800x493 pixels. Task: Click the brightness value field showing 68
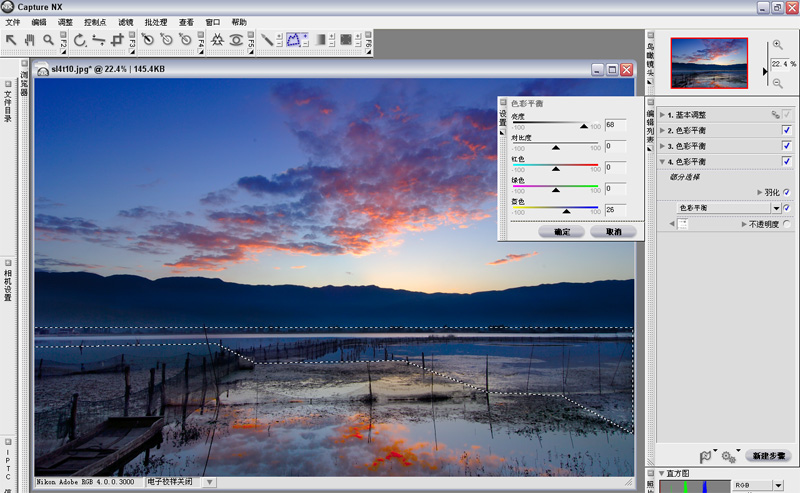(615, 125)
